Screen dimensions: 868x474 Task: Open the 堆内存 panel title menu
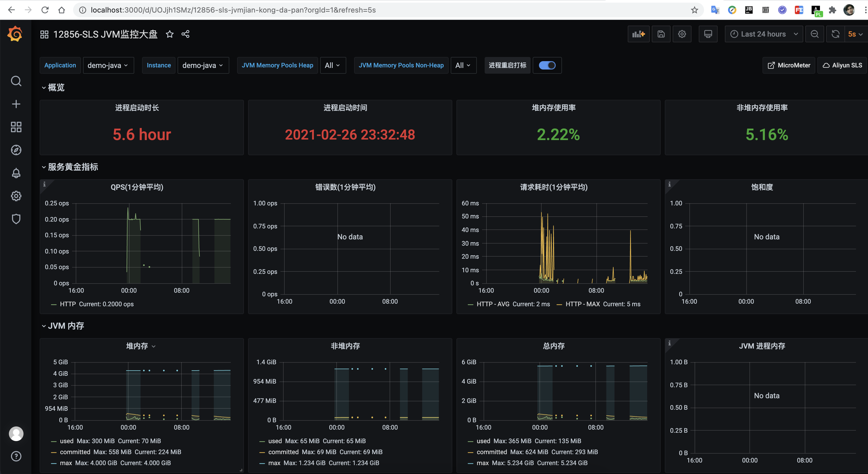137,346
